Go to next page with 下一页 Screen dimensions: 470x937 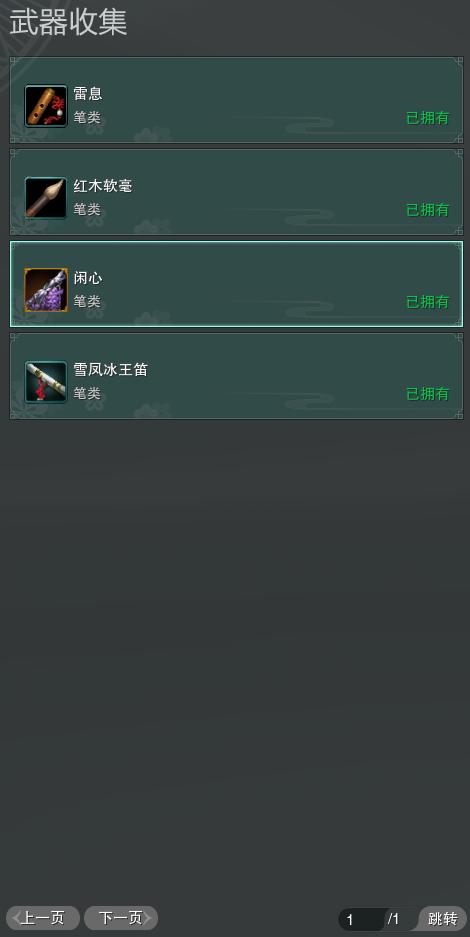coord(121,918)
